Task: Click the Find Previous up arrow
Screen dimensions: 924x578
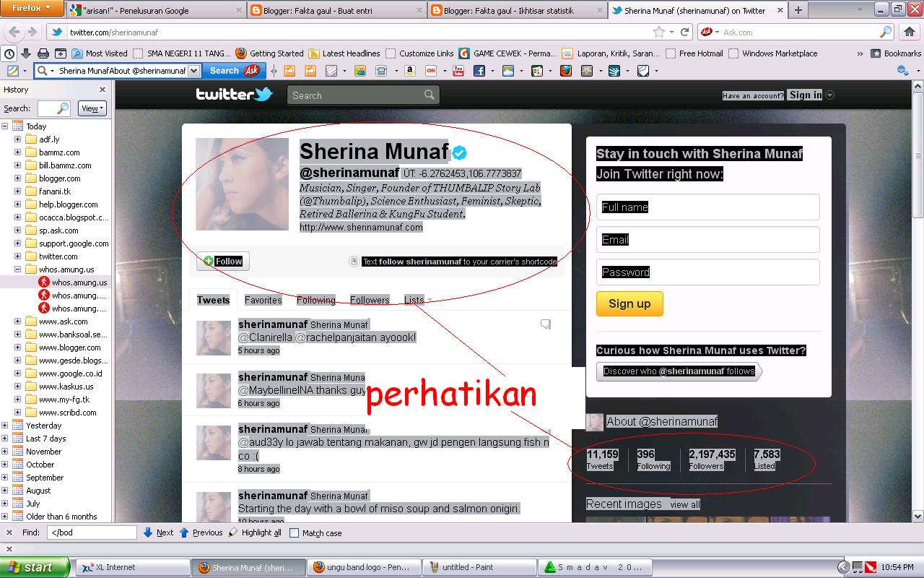Action: pyautogui.click(x=184, y=532)
